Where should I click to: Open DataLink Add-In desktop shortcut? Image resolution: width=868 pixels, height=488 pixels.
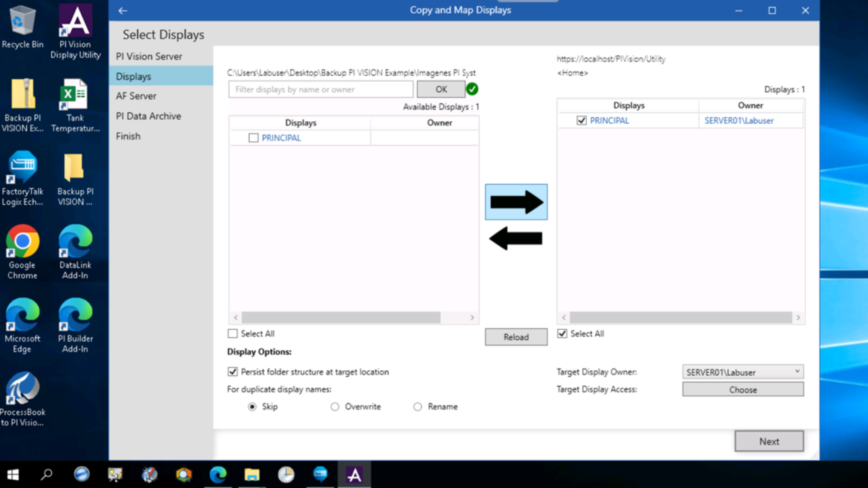pyautogui.click(x=75, y=252)
